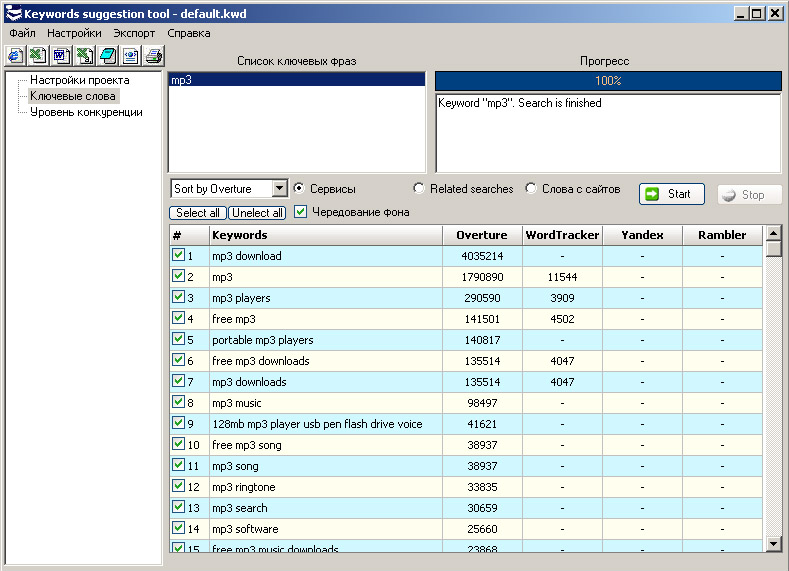The height and width of the screenshot is (571, 789).
Task: Open the Настройки menu
Action: pyautogui.click(x=75, y=33)
